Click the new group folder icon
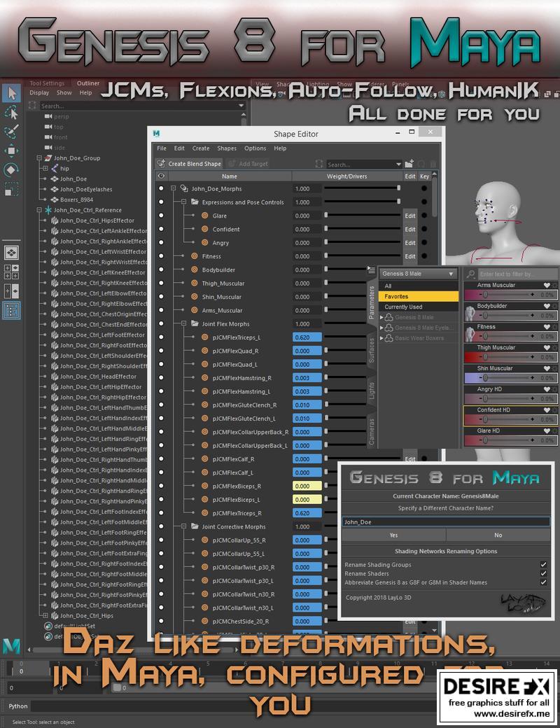The height and width of the screenshot is (728, 560). click(x=409, y=164)
